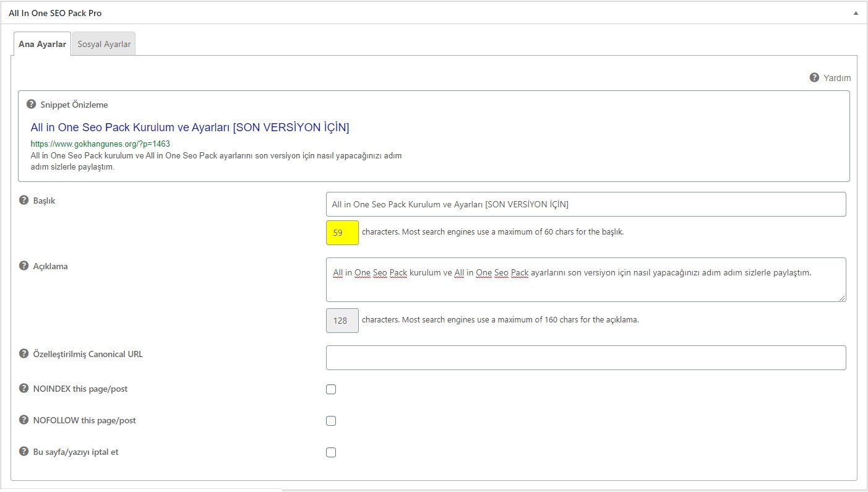Click the yellow 59 character counter
Screen dimensions: 868x492
tap(342, 233)
